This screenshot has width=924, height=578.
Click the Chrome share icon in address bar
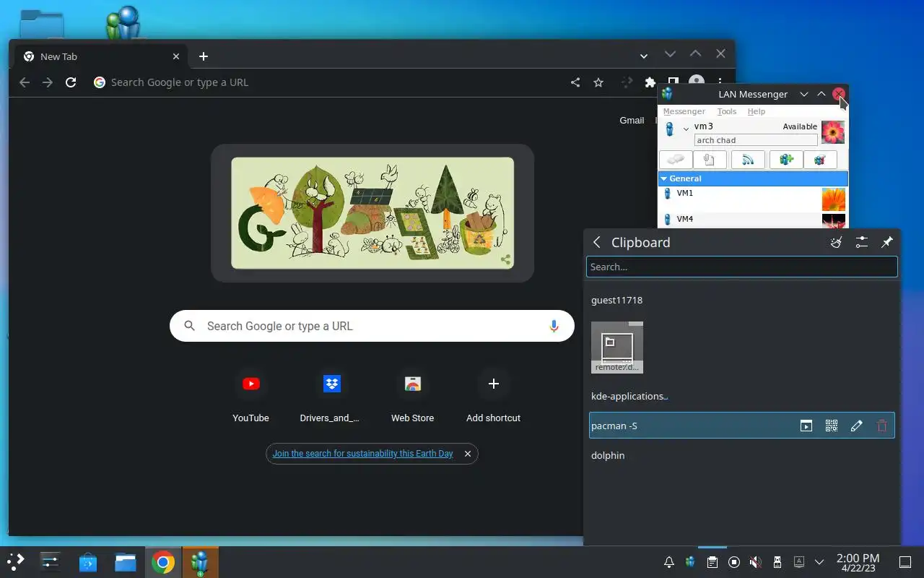pos(575,82)
